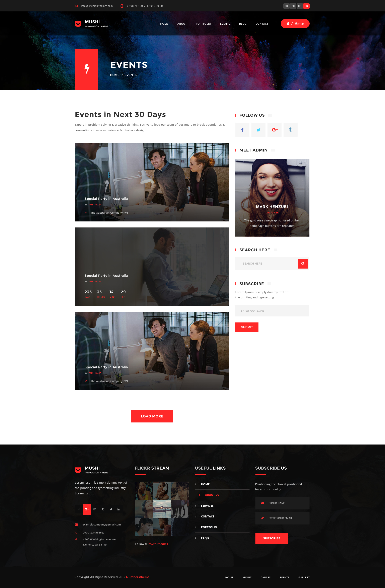This screenshot has height=588, width=385.
Task: Open the Google Plus icon under Follow Us
Action: 275,130
